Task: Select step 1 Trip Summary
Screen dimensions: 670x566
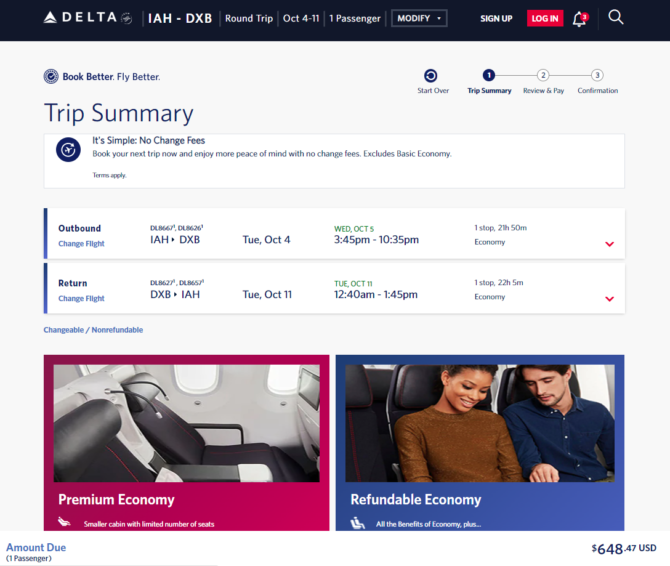Action: coord(489,76)
